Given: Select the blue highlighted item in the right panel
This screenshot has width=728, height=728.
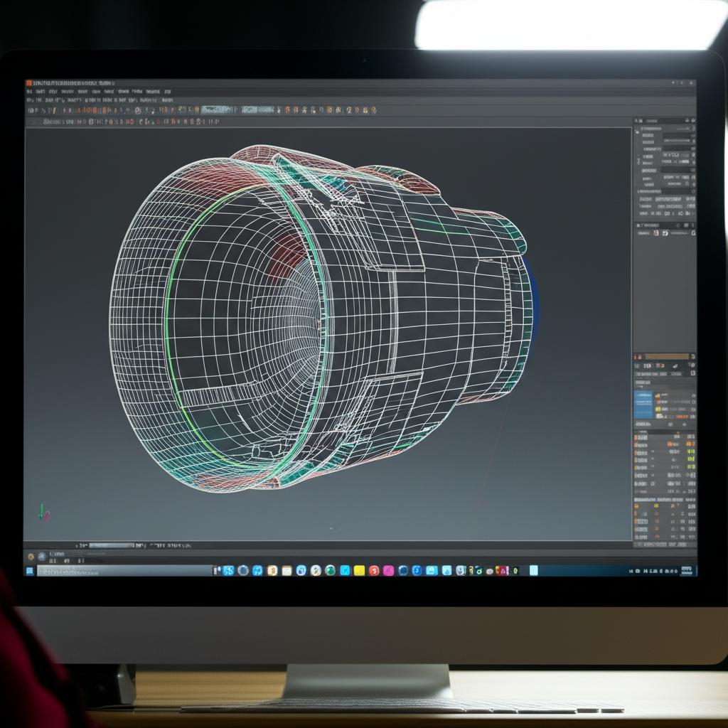Looking at the screenshot, I should click(643, 404).
